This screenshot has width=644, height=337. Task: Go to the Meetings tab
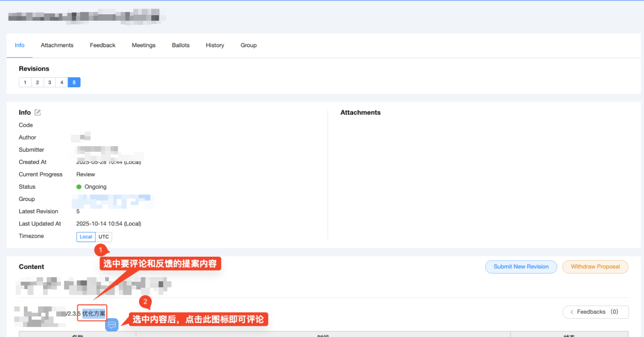pos(144,46)
